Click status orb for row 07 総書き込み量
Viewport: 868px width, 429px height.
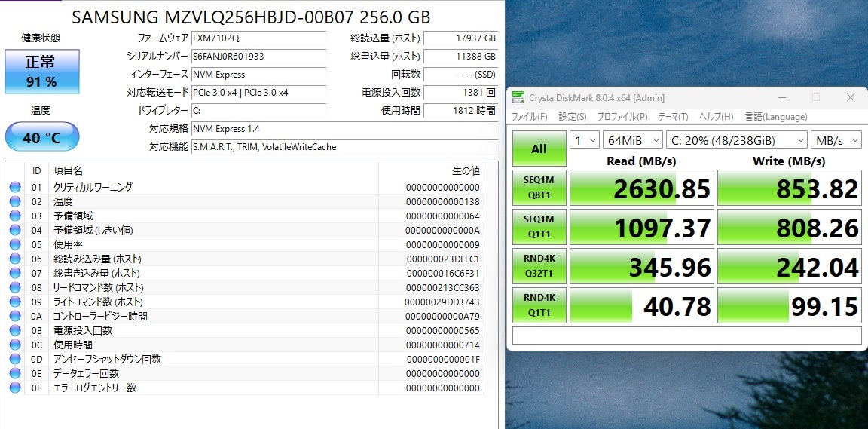pos(15,273)
